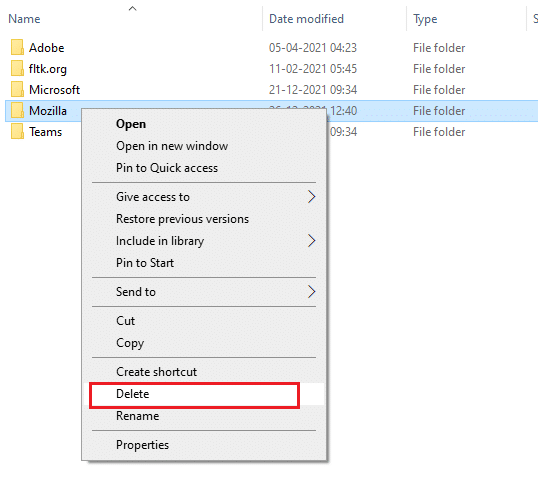The width and height of the screenshot is (538, 489).
Task: Choose Rename from the context menu
Action: coord(204,416)
